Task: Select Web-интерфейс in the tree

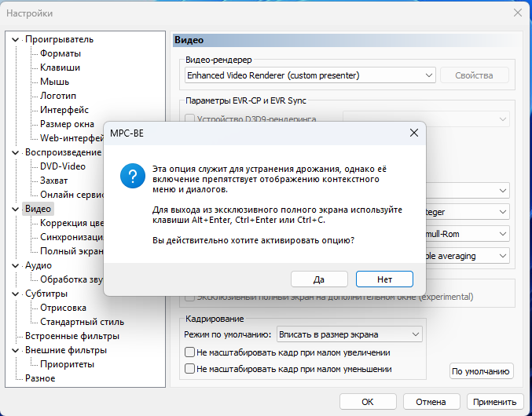Action: [x=72, y=138]
